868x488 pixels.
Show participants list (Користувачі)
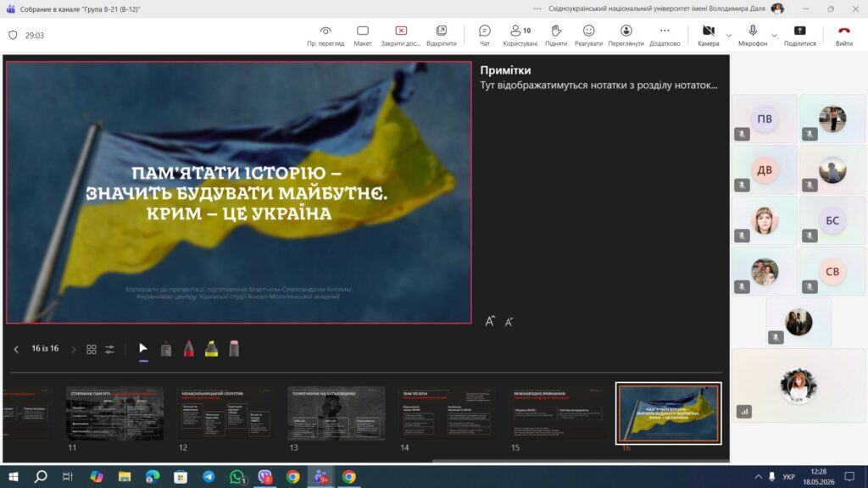[x=520, y=36]
